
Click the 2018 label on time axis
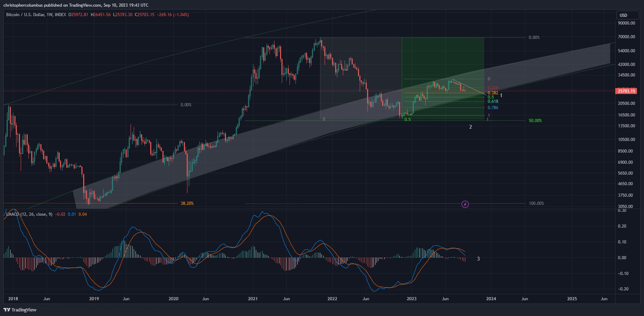coord(13,299)
